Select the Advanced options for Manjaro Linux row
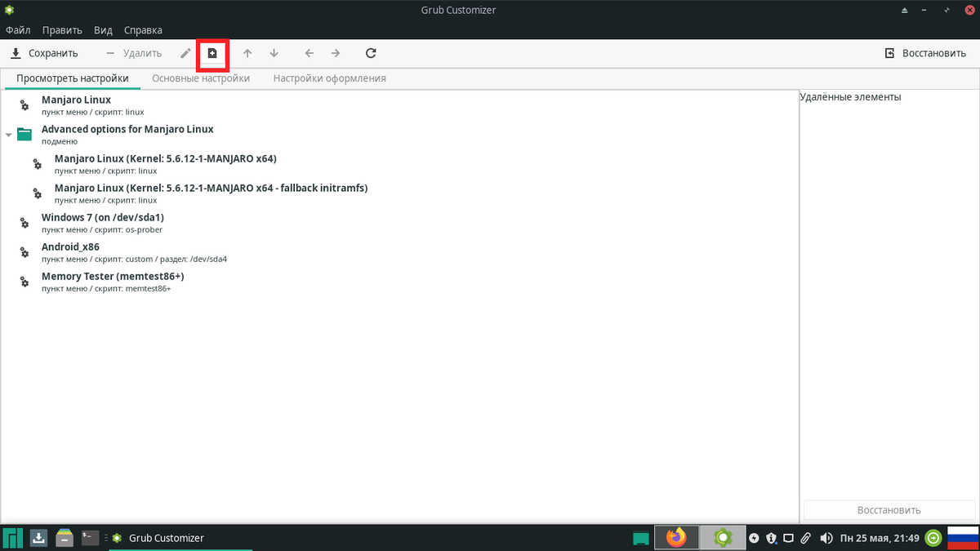Image resolution: width=980 pixels, height=551 pixels. point(399,135)
